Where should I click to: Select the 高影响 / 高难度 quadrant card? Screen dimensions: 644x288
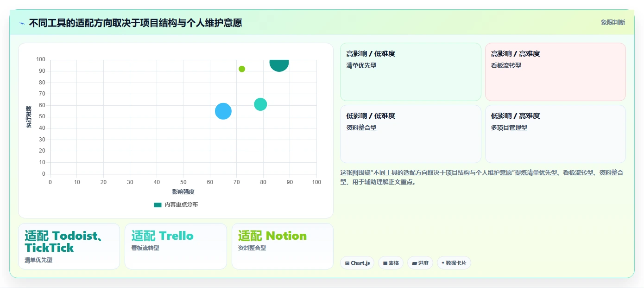556,72
